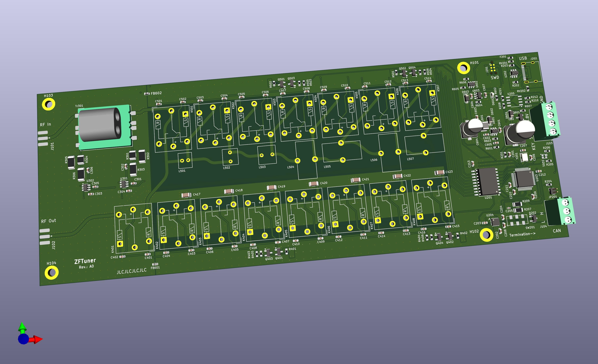The height and width of the screenshot is (364, 598).
Task: Click the "J101" connector label
Action: pos(52,146)
